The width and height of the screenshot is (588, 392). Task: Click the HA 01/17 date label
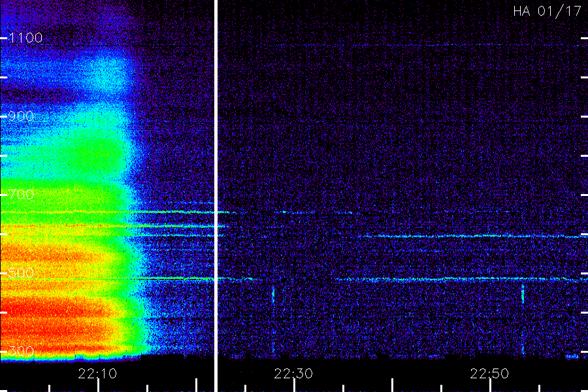pos(547,11)
